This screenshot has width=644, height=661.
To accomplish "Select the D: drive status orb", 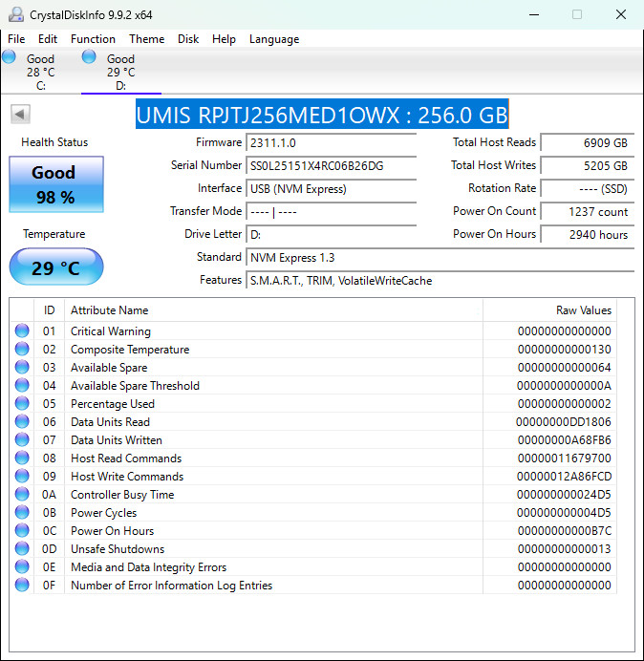I will (89, 56).
